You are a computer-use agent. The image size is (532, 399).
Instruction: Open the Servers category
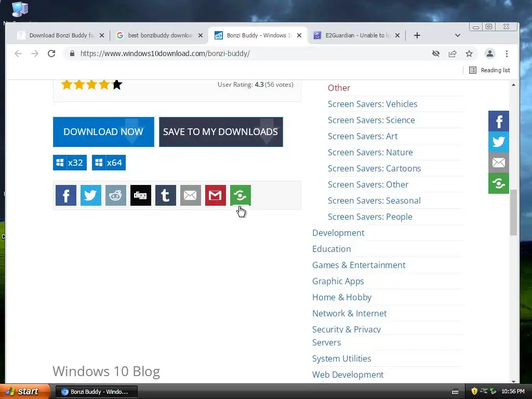tap(326, 342)
